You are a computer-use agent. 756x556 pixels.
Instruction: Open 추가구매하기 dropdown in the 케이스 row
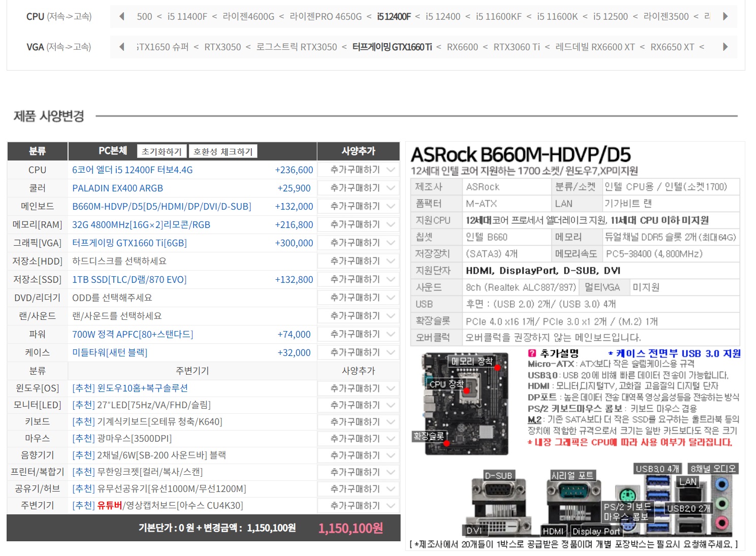[x=358, y=353]
